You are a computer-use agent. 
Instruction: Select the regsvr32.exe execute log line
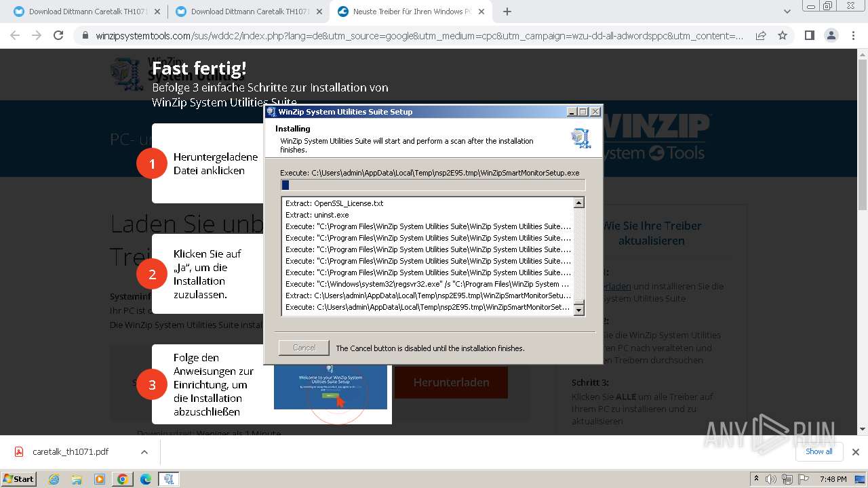pyautogui.click(x=428, y=284)
